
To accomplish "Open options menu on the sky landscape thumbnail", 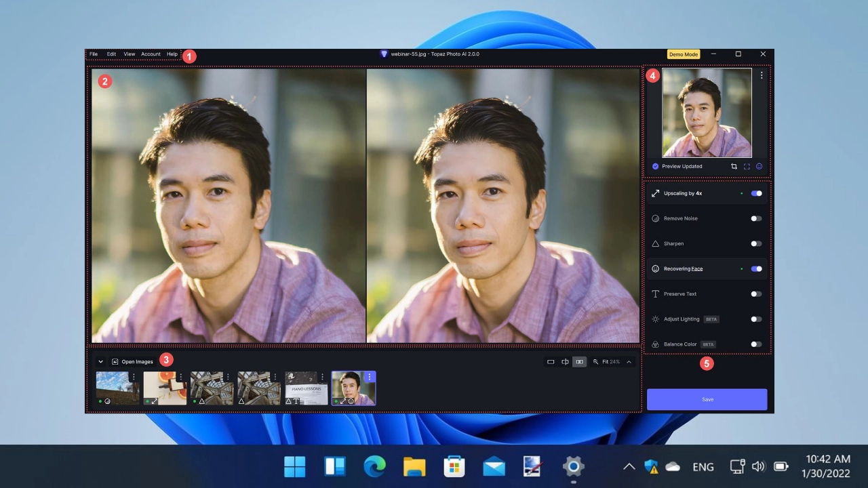I will click(134, 377).
